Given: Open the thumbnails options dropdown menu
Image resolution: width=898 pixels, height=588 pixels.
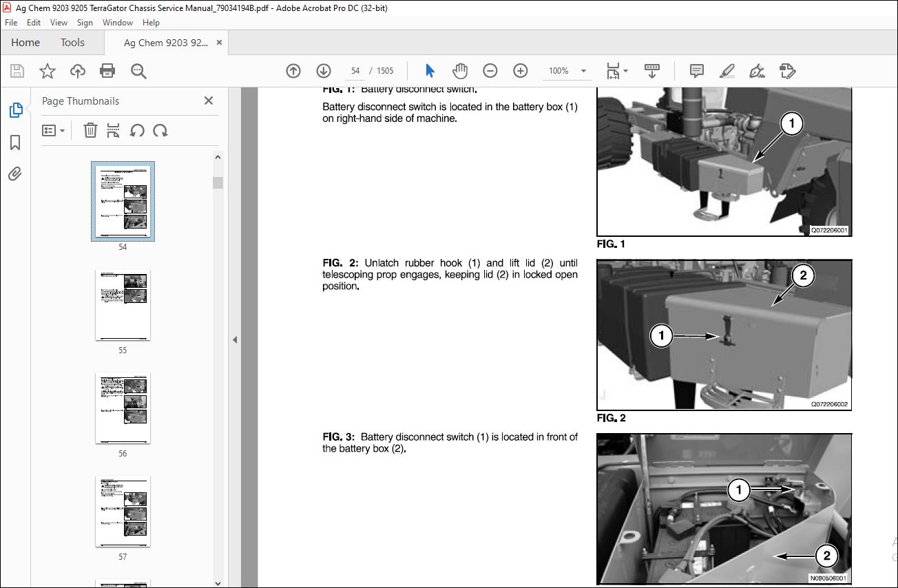Looking at the screenshot, I should click(x=53, y=130).
